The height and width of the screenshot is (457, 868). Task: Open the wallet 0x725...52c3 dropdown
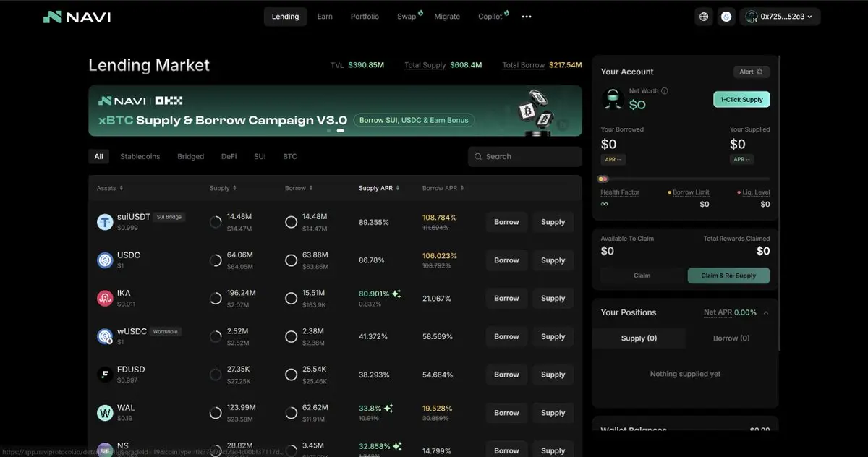(780, 17)
